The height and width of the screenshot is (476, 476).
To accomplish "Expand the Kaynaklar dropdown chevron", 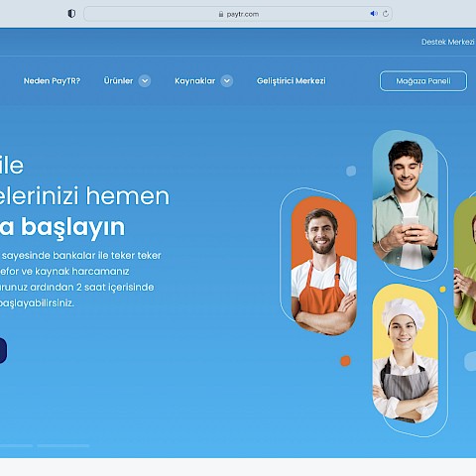I will tap(227, 81).
